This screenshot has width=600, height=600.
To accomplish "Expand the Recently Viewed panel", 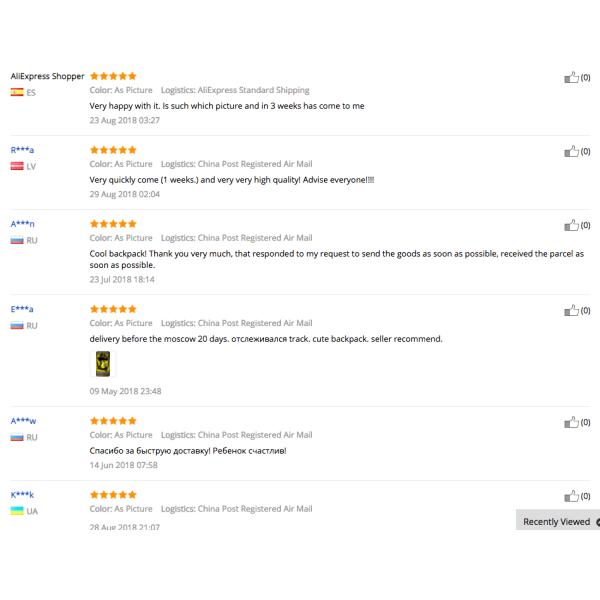I will point(557,521).
